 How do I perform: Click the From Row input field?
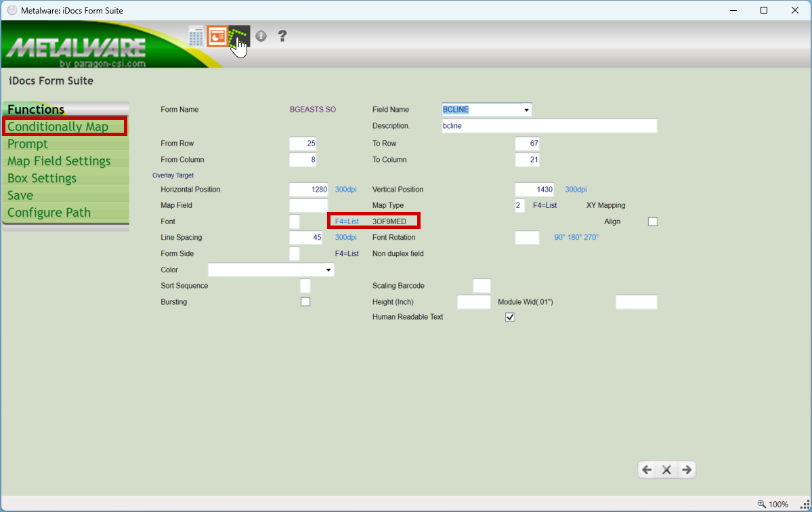[303, 144]
